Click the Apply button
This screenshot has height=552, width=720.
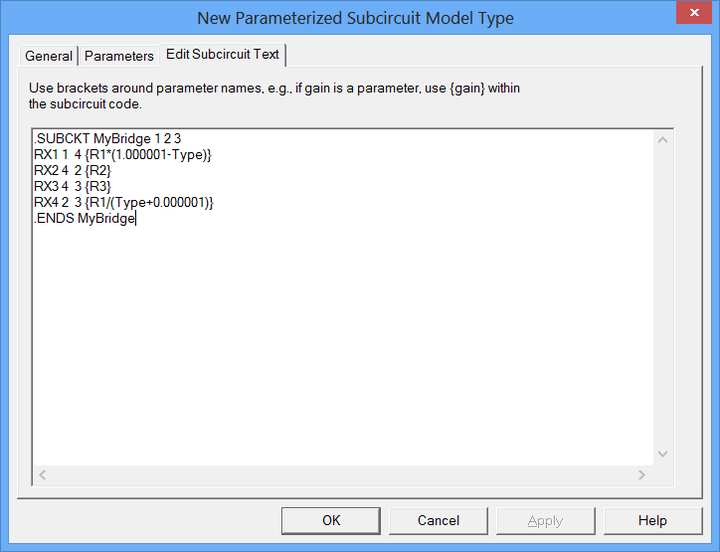coord(545,520)
